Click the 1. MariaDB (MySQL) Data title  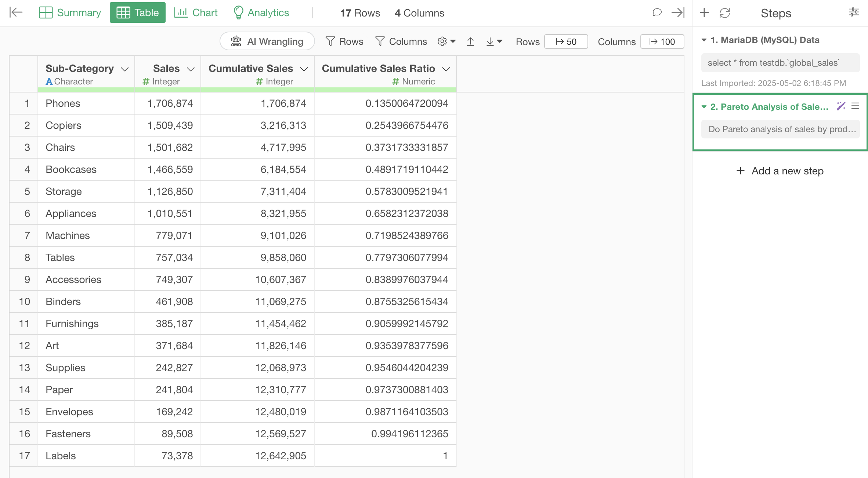(765, 40)
